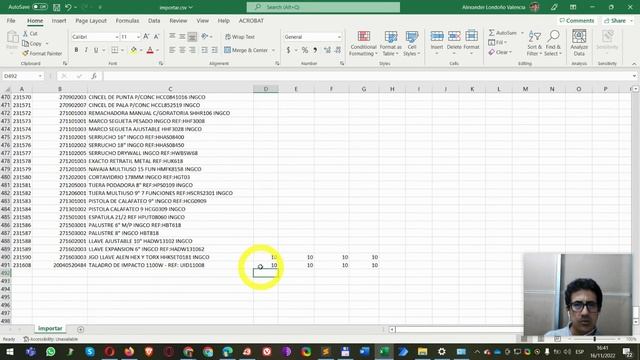Click the Borders icon
The image size is (640, 360).
pos(115,50)
